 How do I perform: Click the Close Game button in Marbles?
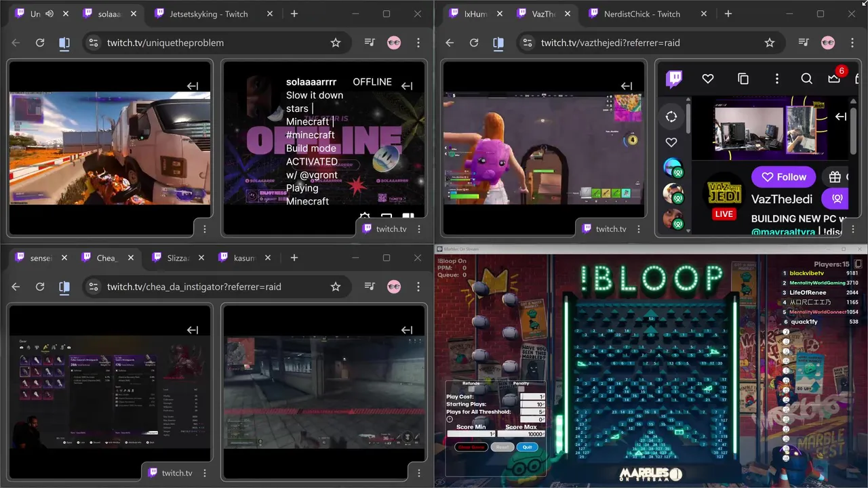[471, 447]
